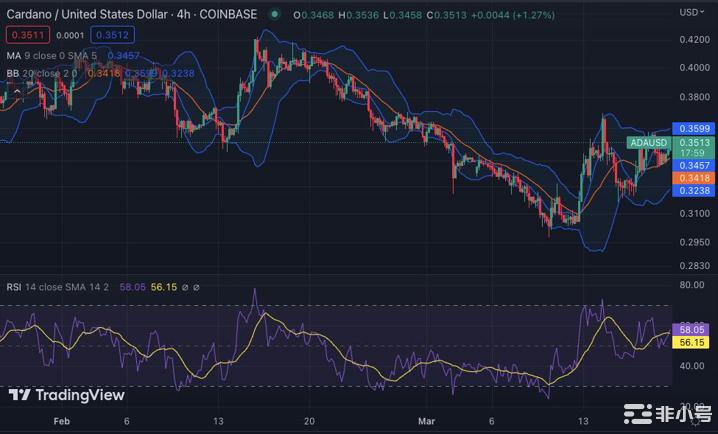Click the green market status dot
718x434 pixels.
[x=274, y=14]
